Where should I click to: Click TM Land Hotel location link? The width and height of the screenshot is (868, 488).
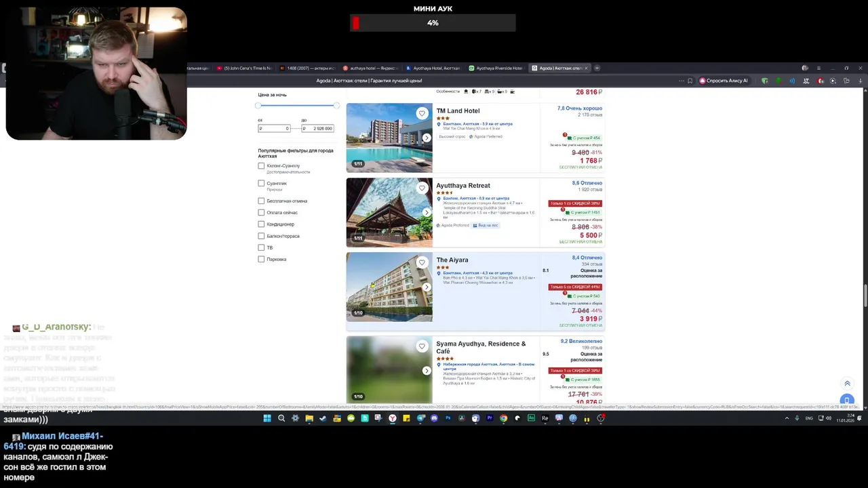477,124
